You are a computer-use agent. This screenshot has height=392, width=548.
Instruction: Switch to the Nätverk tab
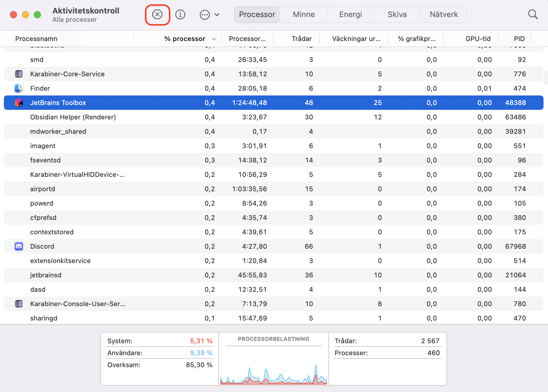click(x=444, y=14)
